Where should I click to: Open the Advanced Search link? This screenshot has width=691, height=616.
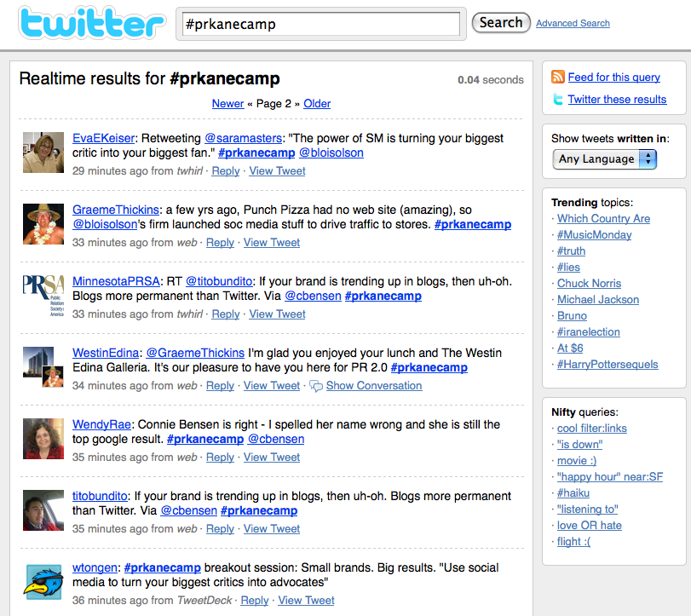tap(573, 23)
